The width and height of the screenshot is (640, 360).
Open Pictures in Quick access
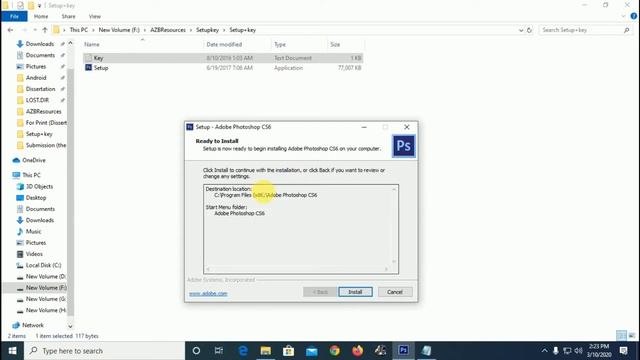tap(36, 67)
